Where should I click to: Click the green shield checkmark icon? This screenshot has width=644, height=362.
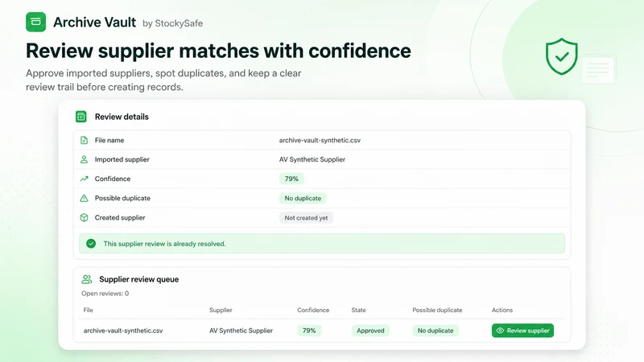click(x=561, y=56)
